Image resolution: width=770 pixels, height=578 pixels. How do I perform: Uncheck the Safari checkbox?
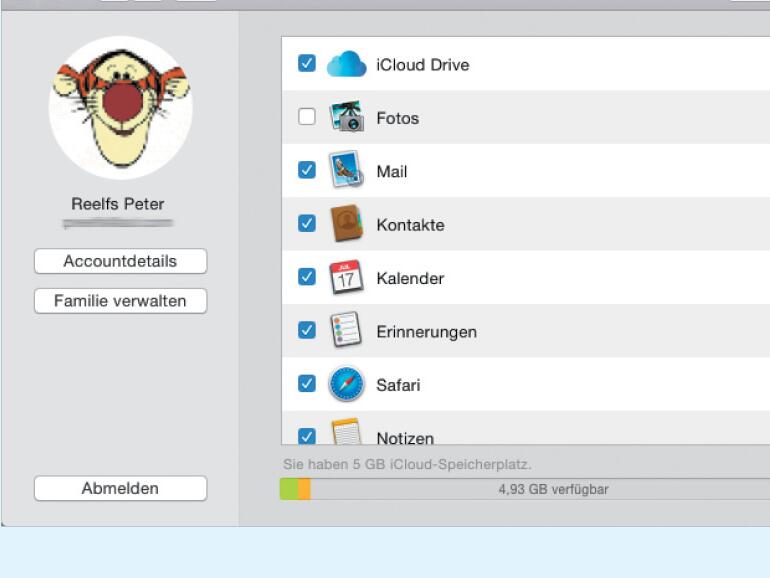[x=307, y=384]
